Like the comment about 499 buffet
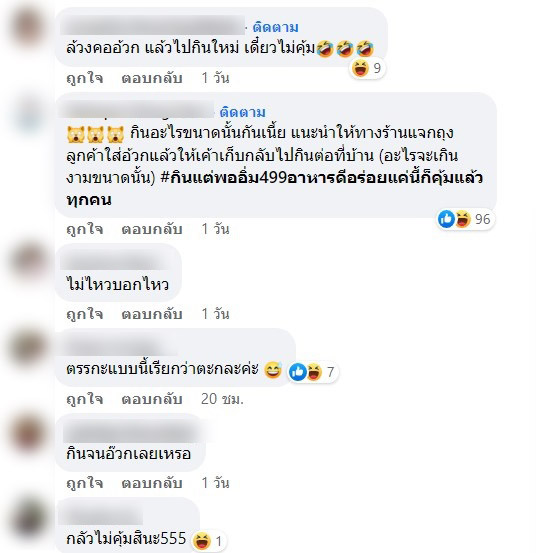536x553 pixels. coord(85,229)
